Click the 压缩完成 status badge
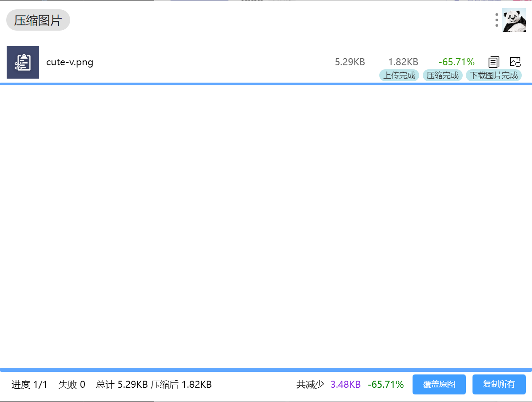532x402 pixels. pyautogui.click(x=442, y=76)
